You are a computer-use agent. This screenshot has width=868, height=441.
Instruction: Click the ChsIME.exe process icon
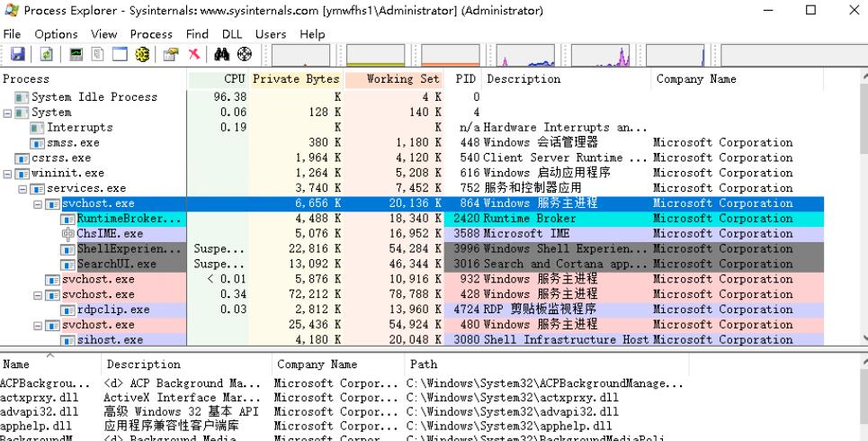68,234
